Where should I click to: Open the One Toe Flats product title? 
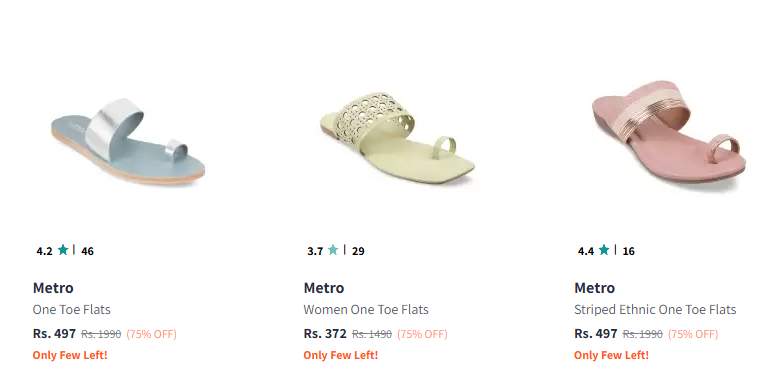71,310
